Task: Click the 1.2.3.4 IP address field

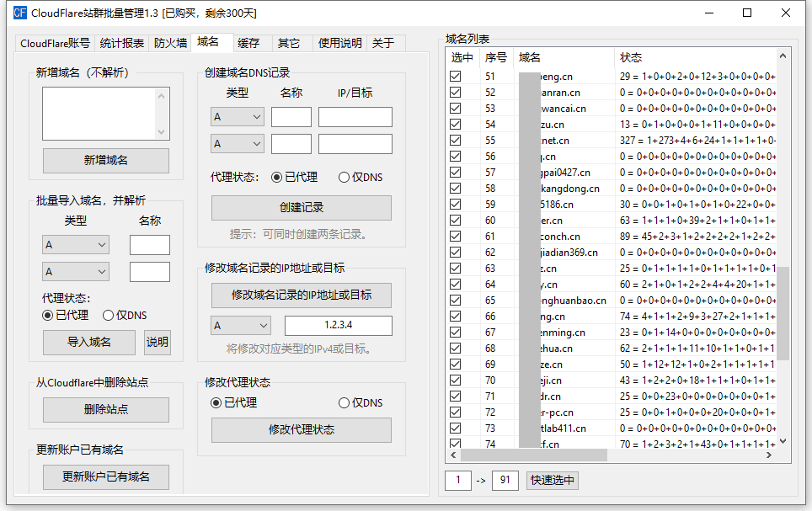Action: [x=338, y=326]
